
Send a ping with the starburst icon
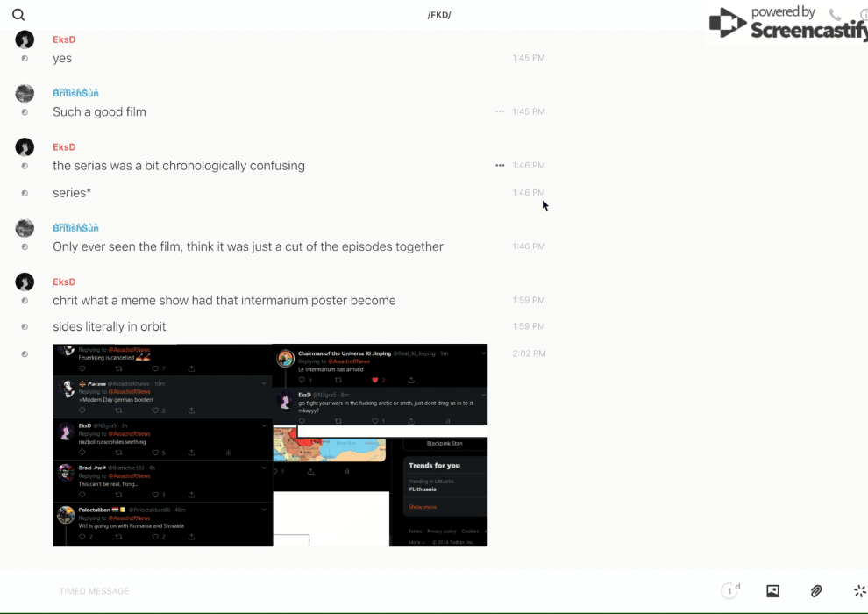tap(859, 591)
